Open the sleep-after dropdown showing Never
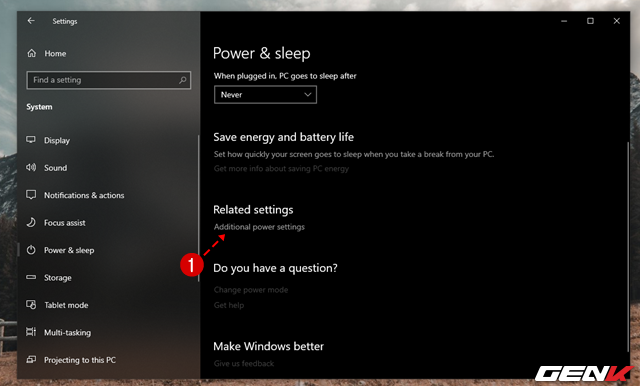The image size is (640, 386). (x=265, y=95)
